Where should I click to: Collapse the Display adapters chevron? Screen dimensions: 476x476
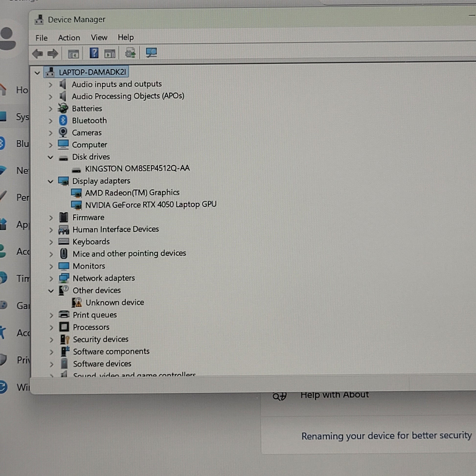pyautogui.click(x=50, y=181)
